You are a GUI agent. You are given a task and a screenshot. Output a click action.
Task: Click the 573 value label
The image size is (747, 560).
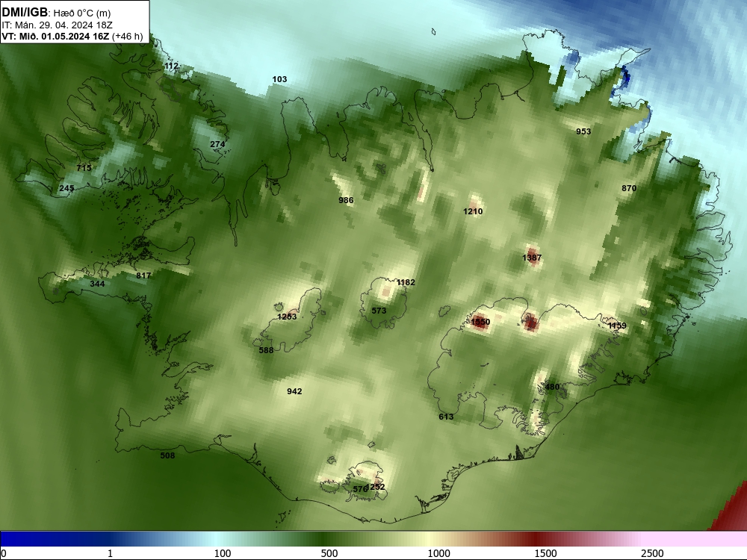[379, 311]
